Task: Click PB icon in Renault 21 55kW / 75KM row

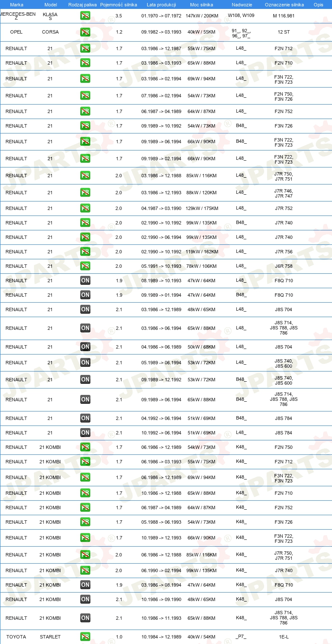Action: (85, 48)
